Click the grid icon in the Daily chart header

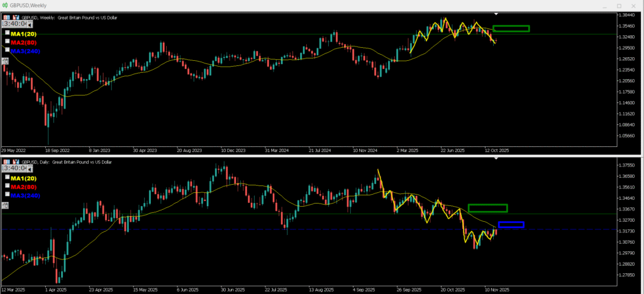(7, 162)
